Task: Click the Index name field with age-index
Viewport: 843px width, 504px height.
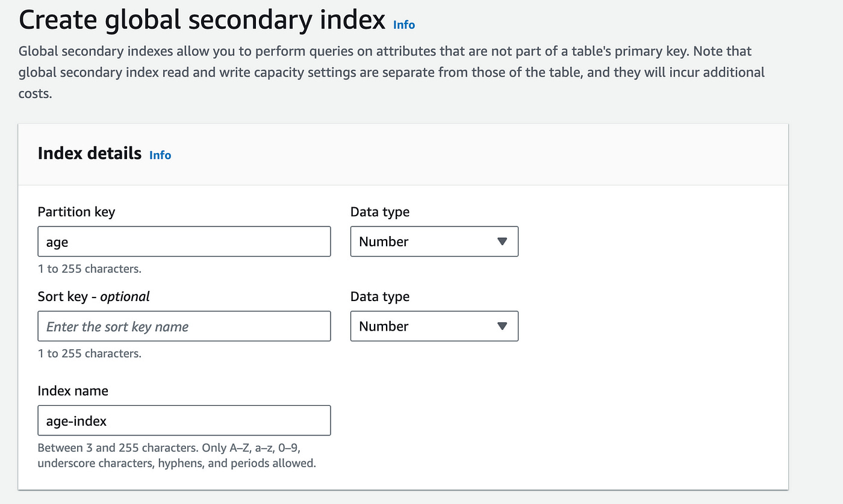Action: [x=184, y=420]
